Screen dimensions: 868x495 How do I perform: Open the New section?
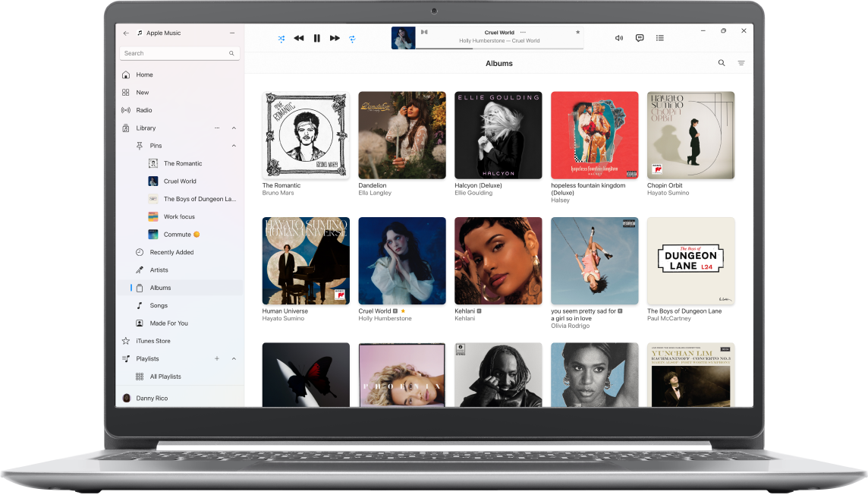[181, 93]
